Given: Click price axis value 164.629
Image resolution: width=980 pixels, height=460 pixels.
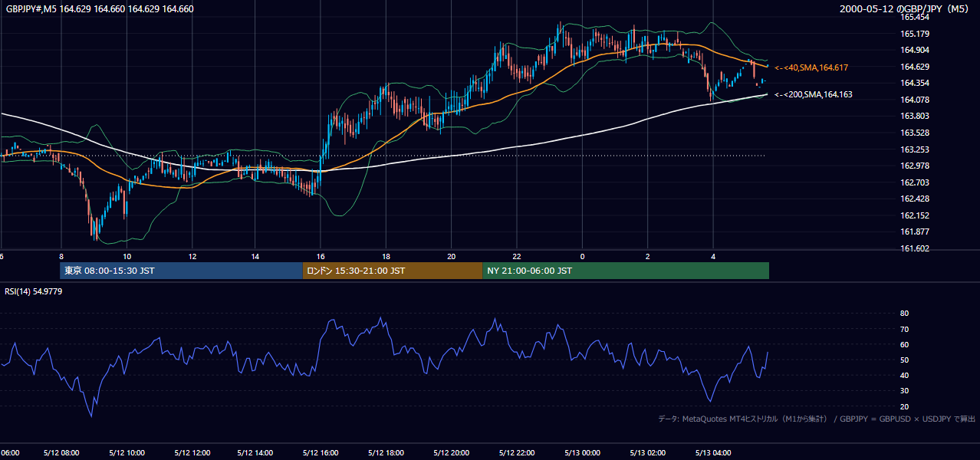Looking at the screenshot, I should pyautogui.click(x=915, y=67).
